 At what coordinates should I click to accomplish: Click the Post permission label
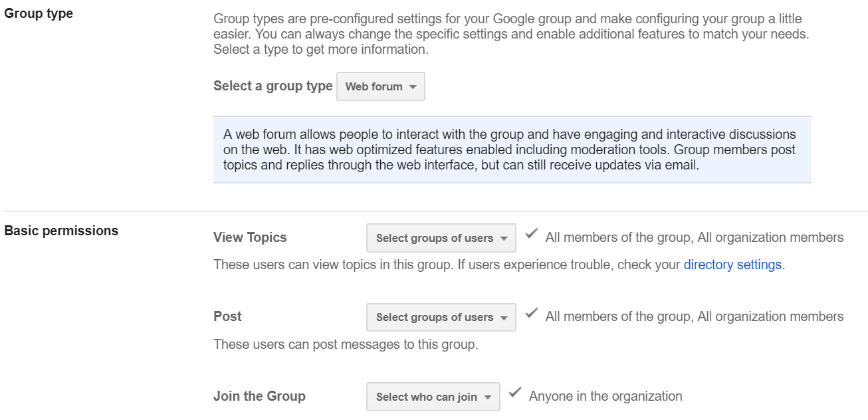click(x=227, y=316)
